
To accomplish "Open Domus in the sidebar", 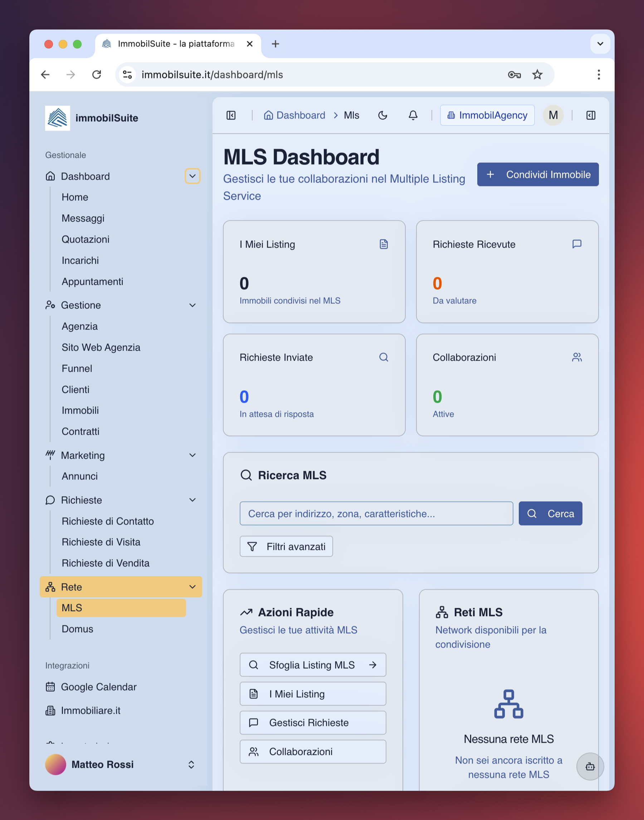I will pyautogui.click(x=77, y=629).
